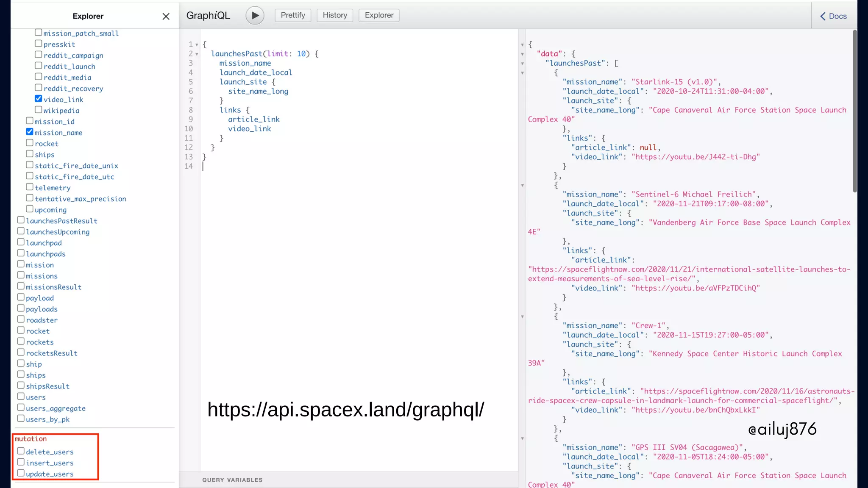This screenshot has width=868, height=488.
Task: Uncheck the video_link field
Action: [39, 99]
